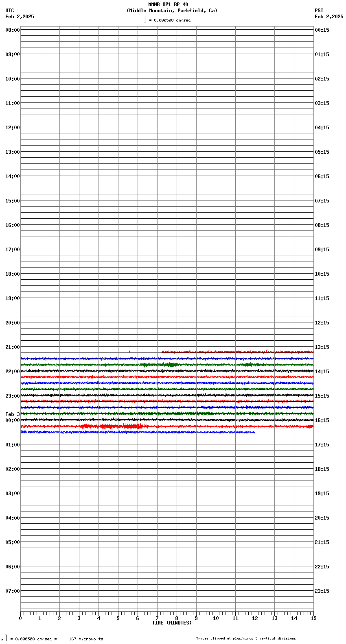This screenshot has width=346, height=644.
Task: Select the 'PST' header label
Action: pos(319,11)
